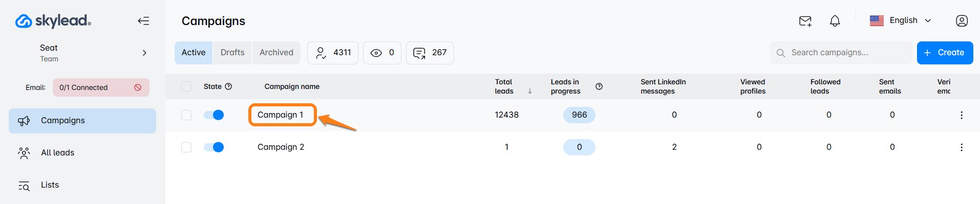980x204 pixels.
Task: Expand the Seat Team chevron
Action: click(x=144, y=53)
